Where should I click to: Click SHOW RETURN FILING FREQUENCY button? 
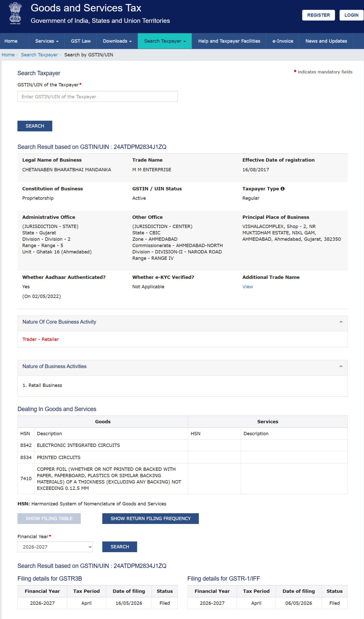coord(150,519)
